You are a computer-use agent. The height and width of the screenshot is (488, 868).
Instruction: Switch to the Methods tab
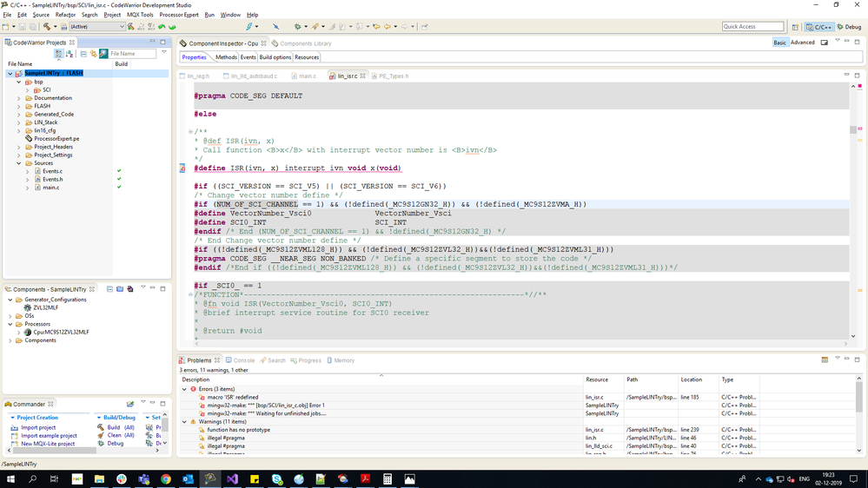coord(226,57)
